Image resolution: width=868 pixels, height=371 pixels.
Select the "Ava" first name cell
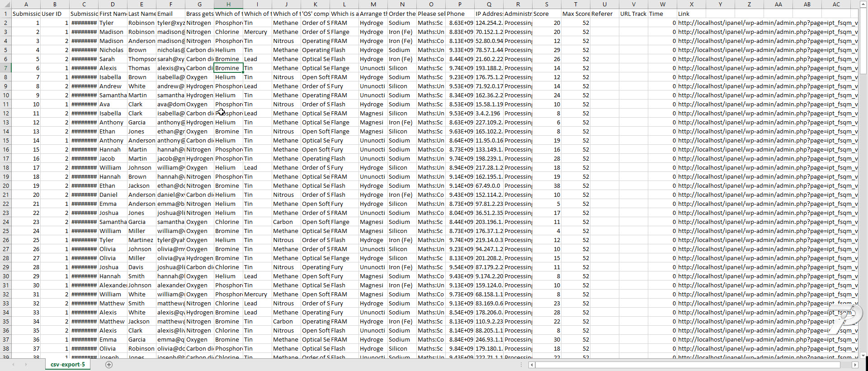113,104
